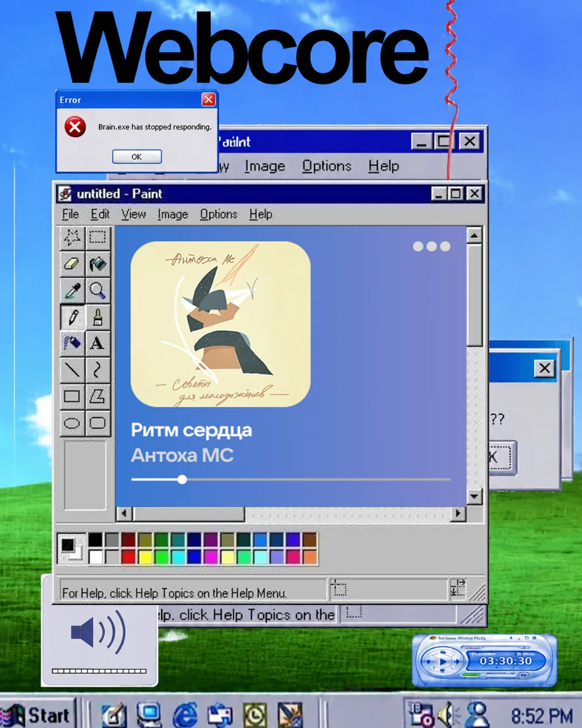Select the Free-Form Select tool
Viewport: 582px width, 728px height.
pos(72,237)
